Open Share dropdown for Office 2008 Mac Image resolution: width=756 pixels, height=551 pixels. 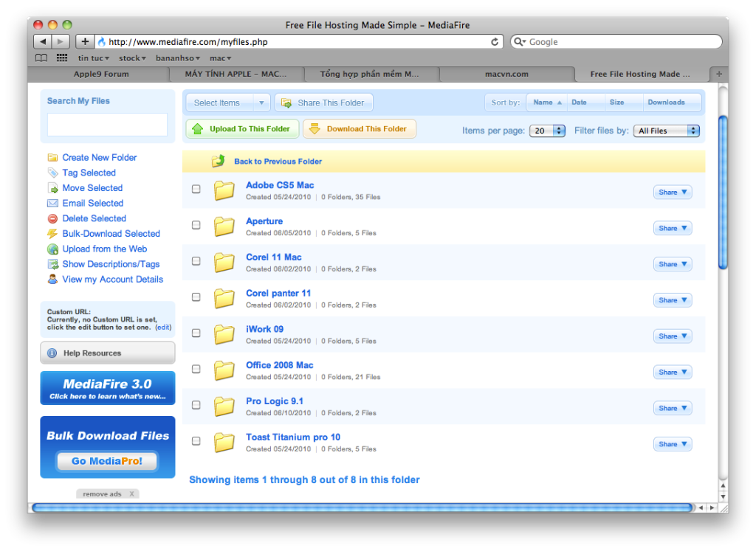[673, 372]
